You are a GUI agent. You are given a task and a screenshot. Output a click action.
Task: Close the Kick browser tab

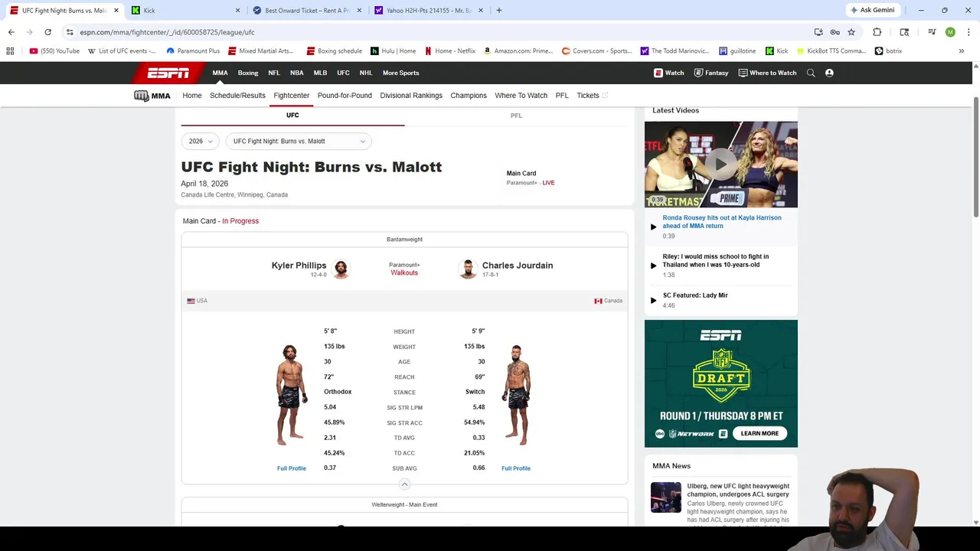pos(237,10)
